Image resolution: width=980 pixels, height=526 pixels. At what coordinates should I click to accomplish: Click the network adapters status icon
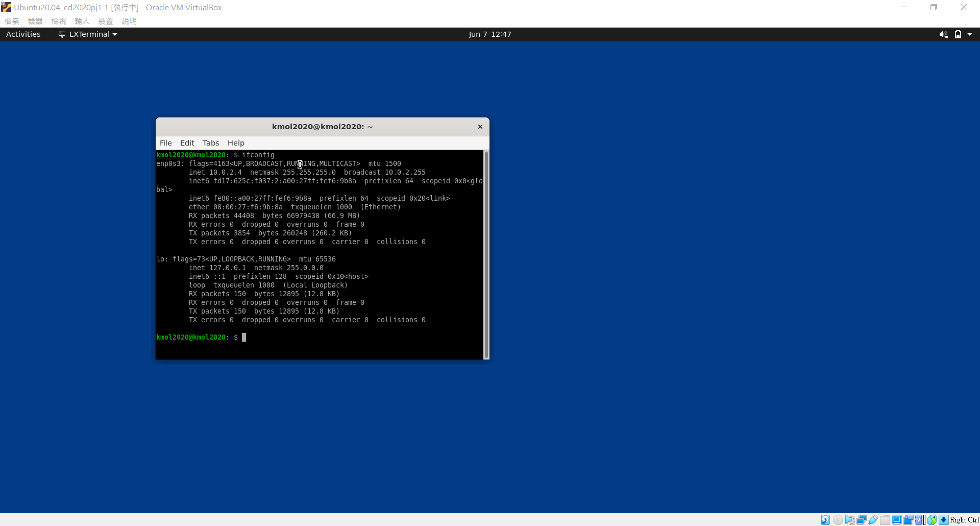[862, 520]
